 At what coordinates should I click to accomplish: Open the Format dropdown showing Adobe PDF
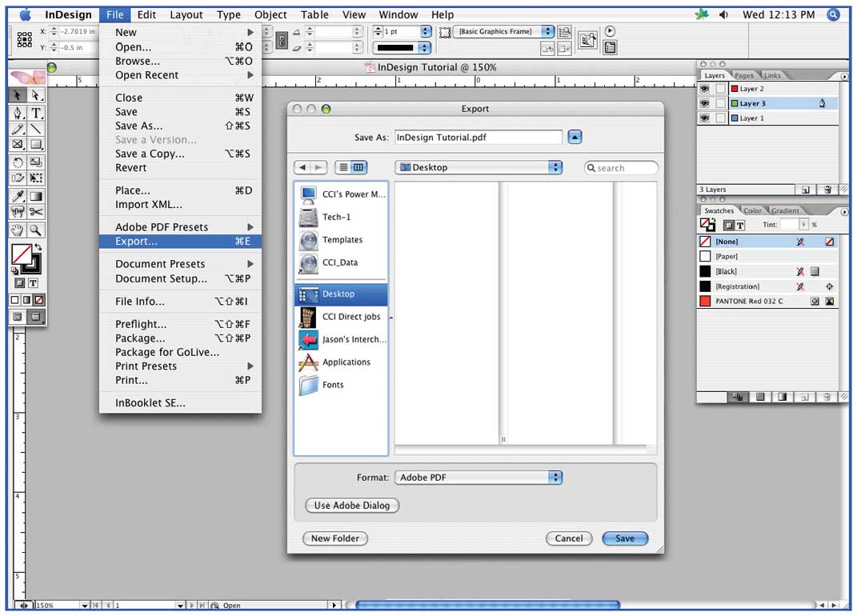[x=479, y=477]
